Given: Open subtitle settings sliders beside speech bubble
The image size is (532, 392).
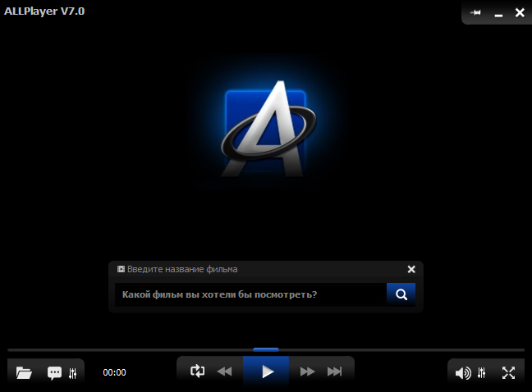Looking at the screenshot, I should 73,372.
